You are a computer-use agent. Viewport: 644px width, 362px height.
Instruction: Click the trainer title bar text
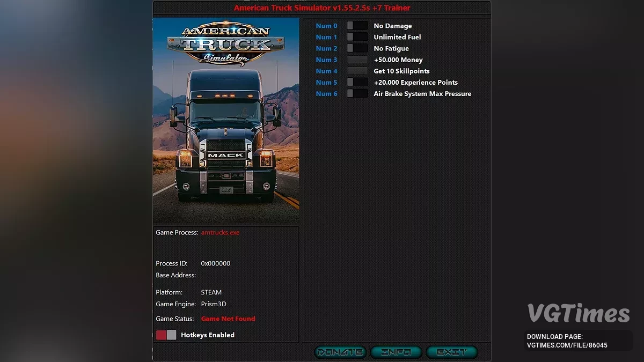(322, 8)
